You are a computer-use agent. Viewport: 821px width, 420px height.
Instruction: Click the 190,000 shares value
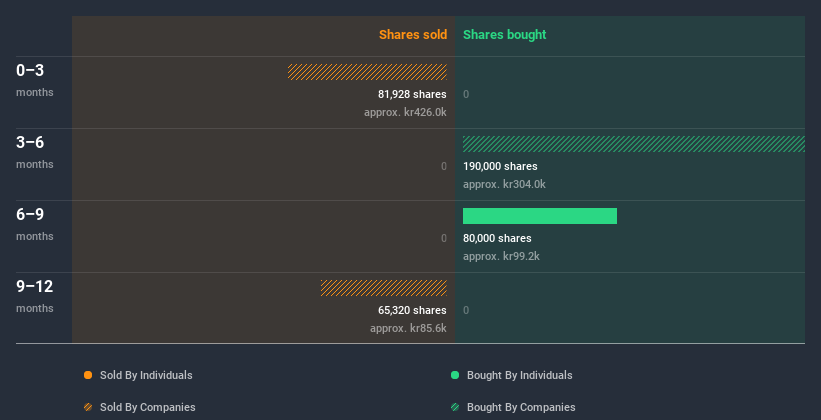coord(500,167)
